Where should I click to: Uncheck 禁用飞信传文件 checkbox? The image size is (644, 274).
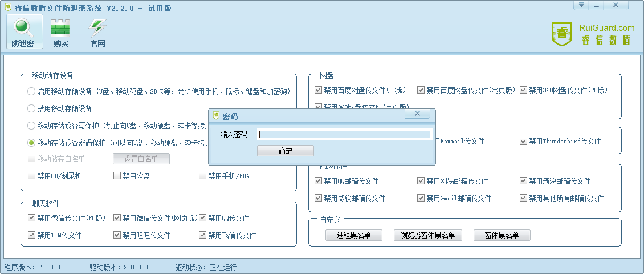click(x=202, y=235)
